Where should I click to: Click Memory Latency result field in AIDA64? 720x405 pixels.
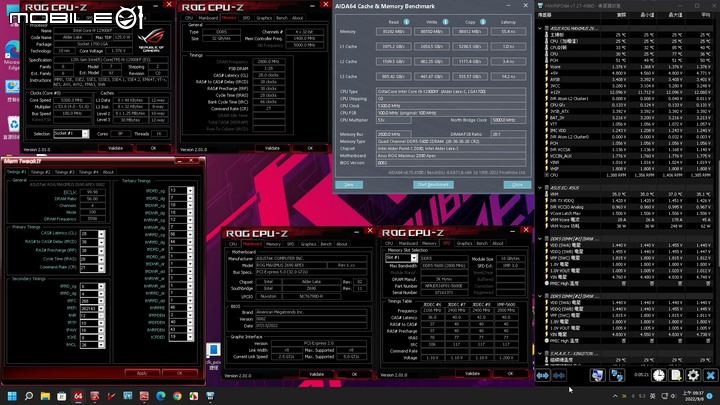[x=508, y=32]
